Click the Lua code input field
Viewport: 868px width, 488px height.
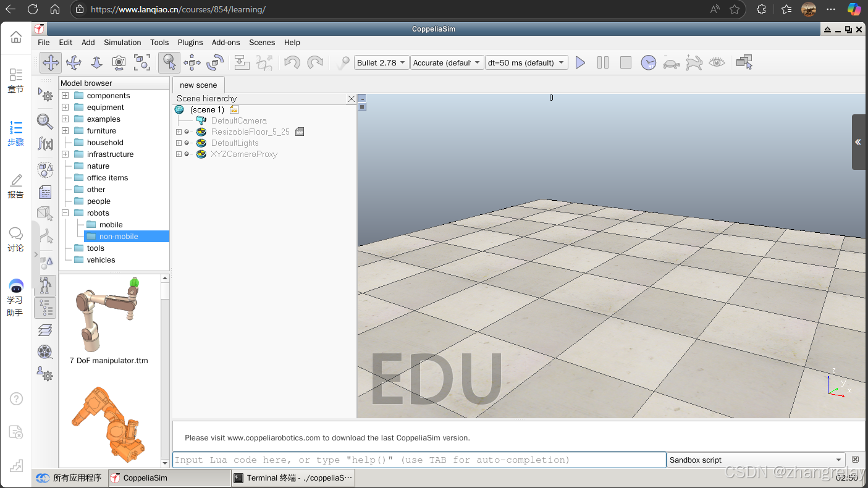pos(419,460)
